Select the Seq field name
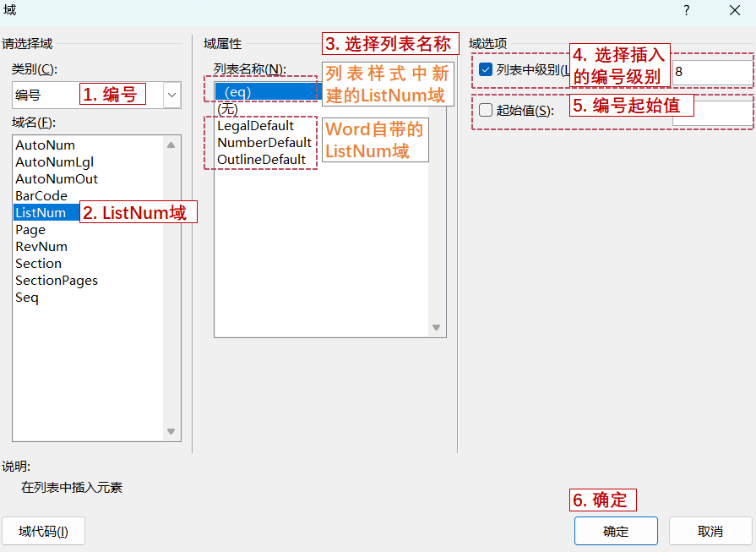 26,297
